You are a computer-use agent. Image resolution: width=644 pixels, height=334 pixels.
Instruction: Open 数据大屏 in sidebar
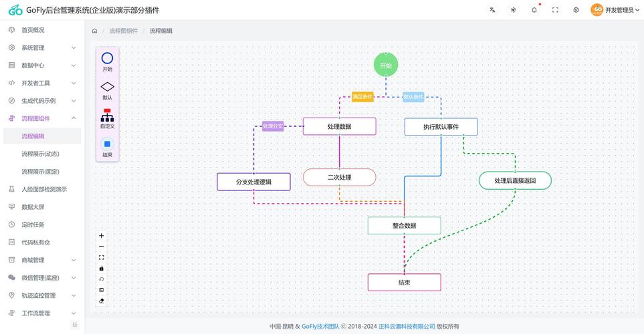[42, 207]
